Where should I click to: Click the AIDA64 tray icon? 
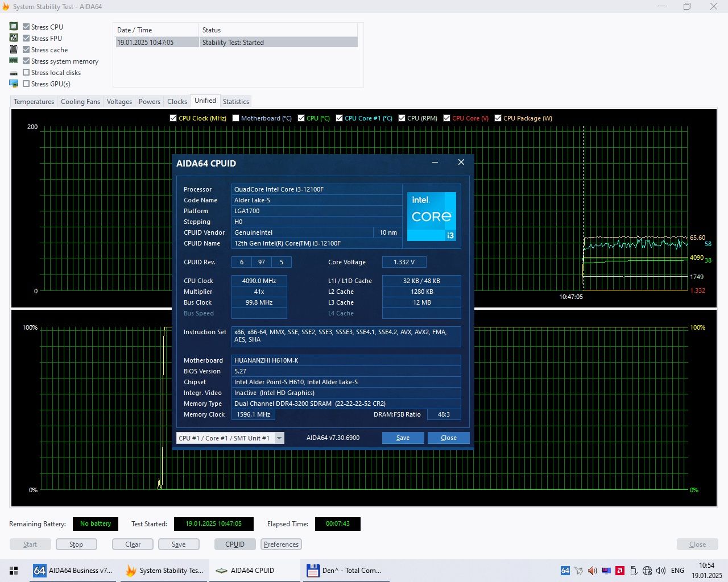(565, 571)
